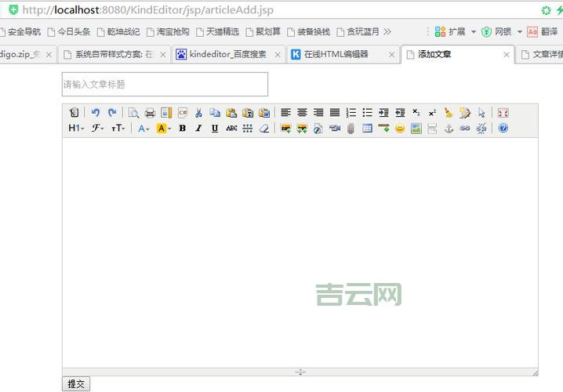Toggle fullscreen editor mode
563x392 pixels.
click(503, 113)
